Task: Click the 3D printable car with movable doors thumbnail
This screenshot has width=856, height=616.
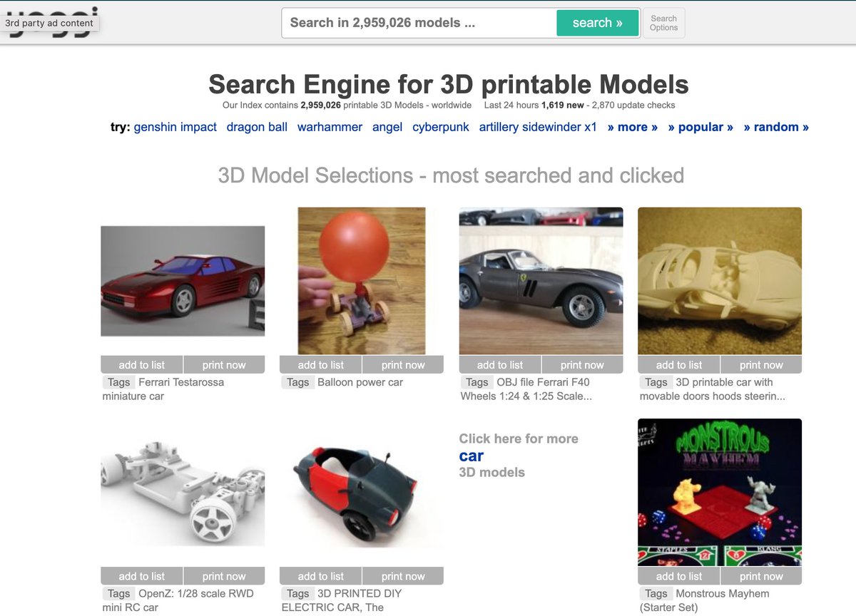Action: coord(720,281)
